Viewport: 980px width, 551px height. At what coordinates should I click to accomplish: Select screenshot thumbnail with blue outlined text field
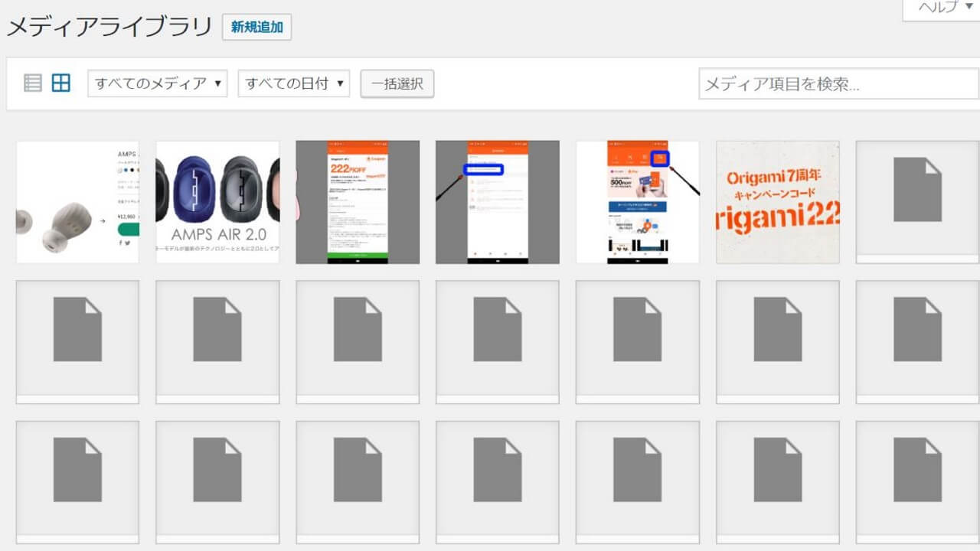point(498,202)
